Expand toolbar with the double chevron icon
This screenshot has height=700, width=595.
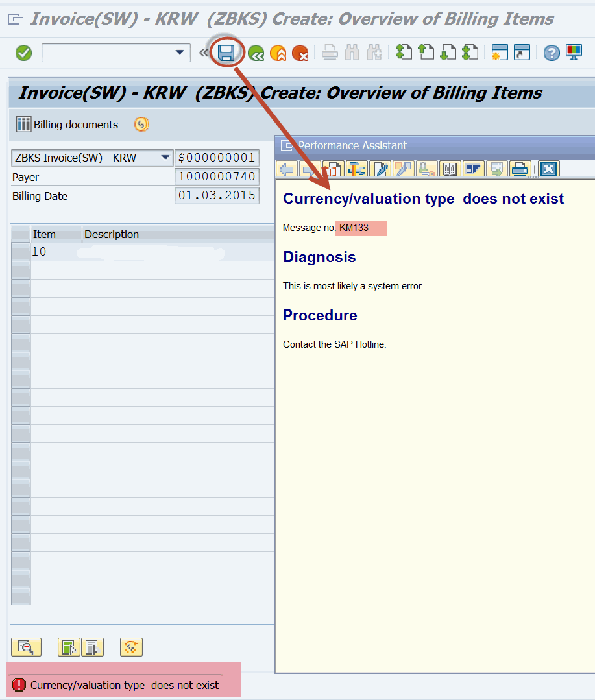point(204,53)
